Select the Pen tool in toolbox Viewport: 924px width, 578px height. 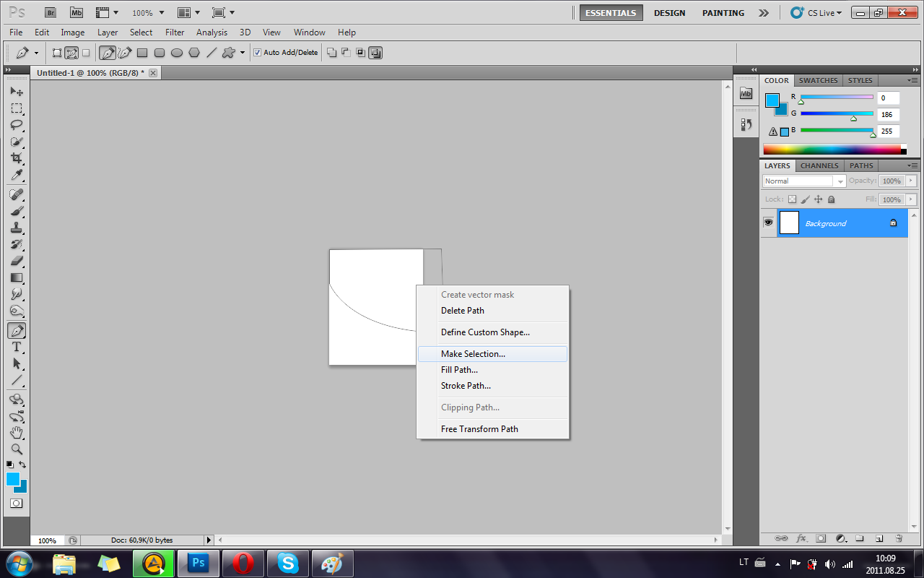17,330
